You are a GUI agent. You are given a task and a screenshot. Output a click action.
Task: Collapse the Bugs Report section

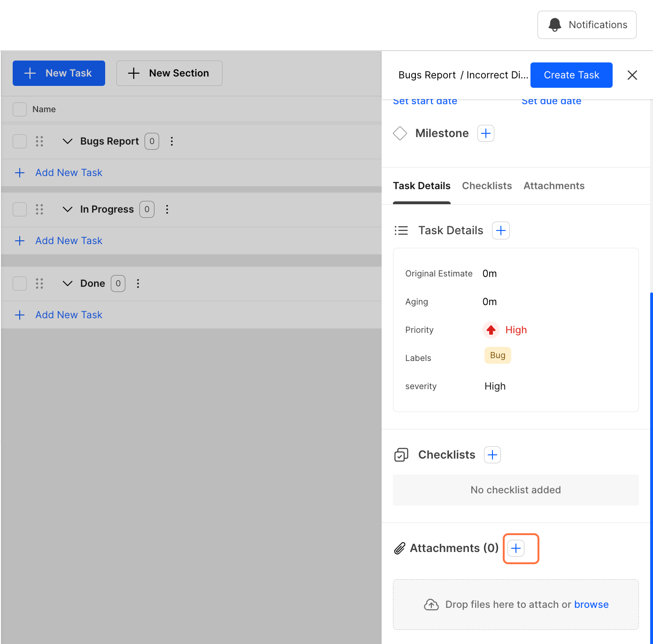click(x=68, y=141)
